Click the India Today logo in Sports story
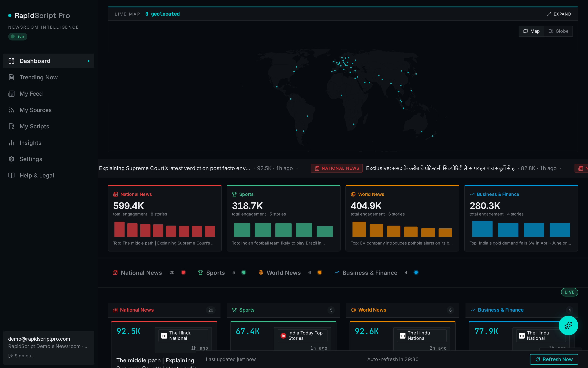 tap(283, 336)
